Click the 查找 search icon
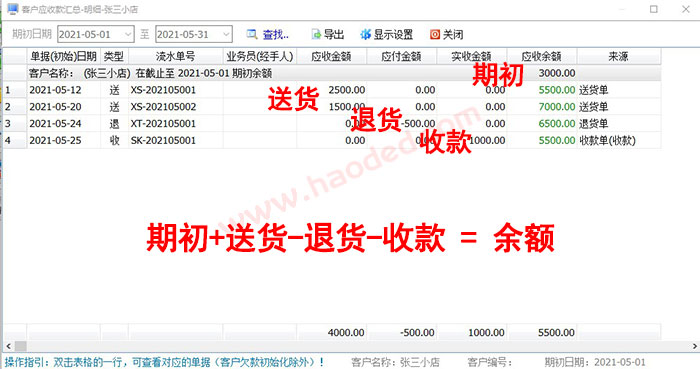 point(252,34)
